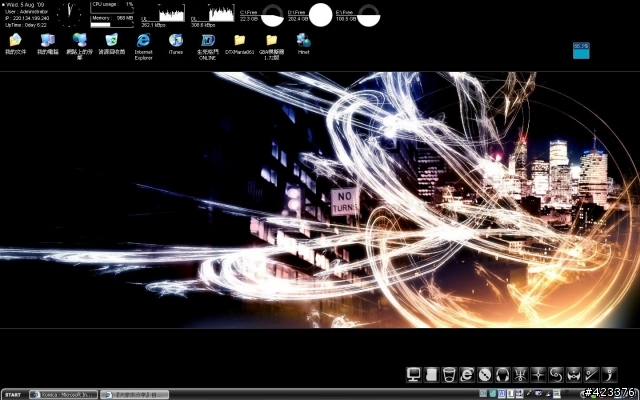Screen dimensions: 640x400
Task: Click the D drive free space gauge
Action: pyautogui.click(x=320, y=15)
